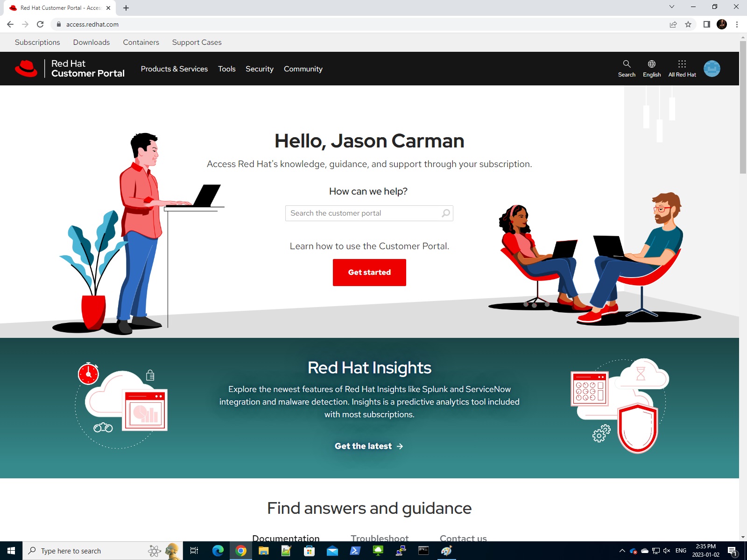The image size is (747, 560).
Task: Expand the Products & Services menu
Action: coord(174,69)
